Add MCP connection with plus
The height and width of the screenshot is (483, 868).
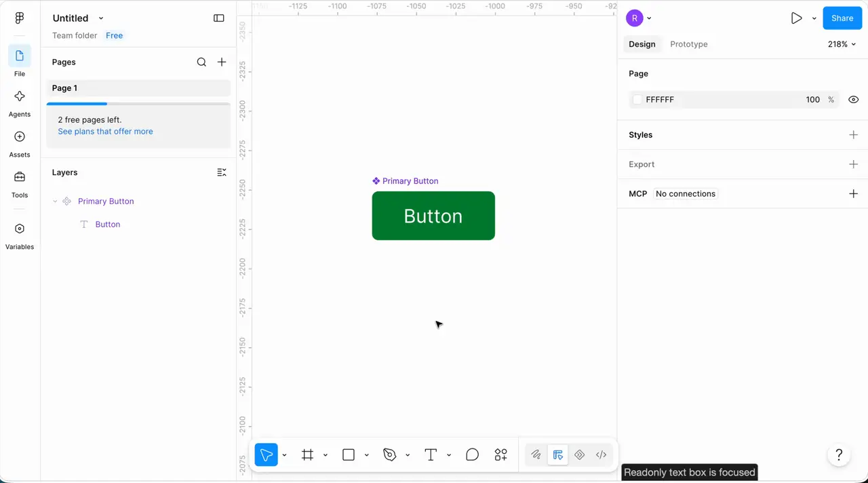pos(853,194)
